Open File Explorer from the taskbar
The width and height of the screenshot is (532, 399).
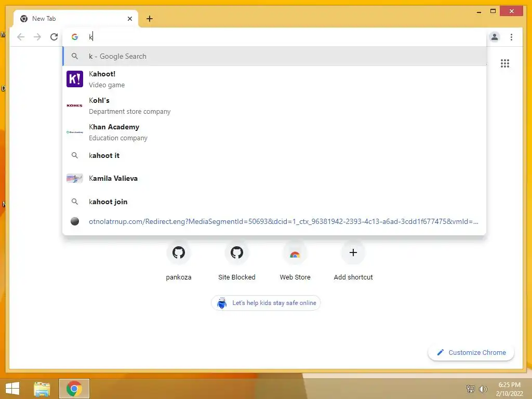pyautogui.click(x=42, y=389)
